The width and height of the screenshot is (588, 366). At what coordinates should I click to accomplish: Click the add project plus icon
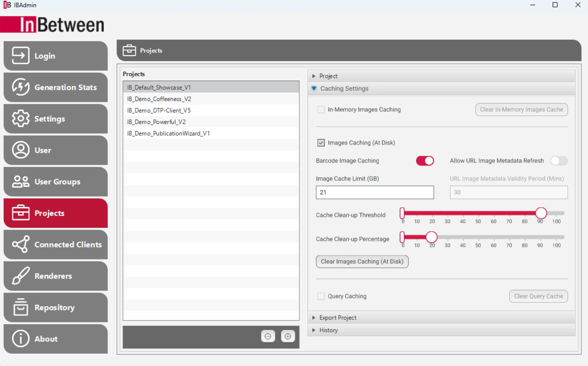pos(288,336)
